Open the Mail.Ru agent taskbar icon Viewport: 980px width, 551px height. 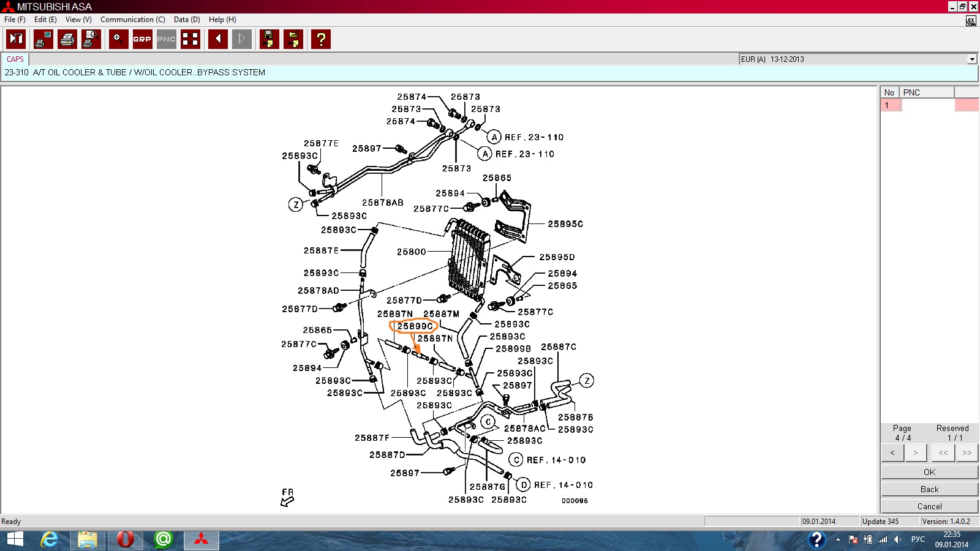tap(163, 539)
